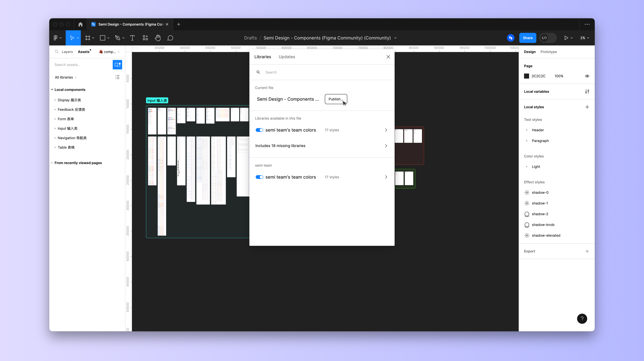Add an export setting with plus

pos(587,251)
